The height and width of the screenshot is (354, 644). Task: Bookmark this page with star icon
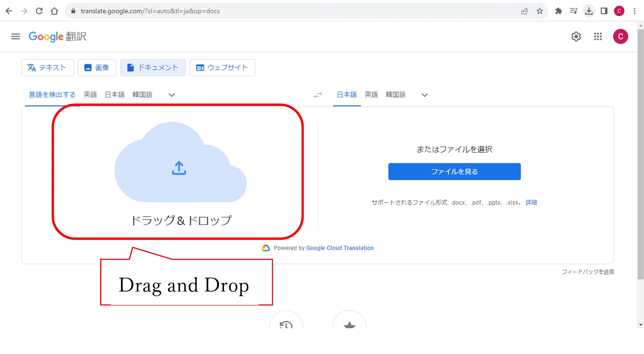(540, 11)
